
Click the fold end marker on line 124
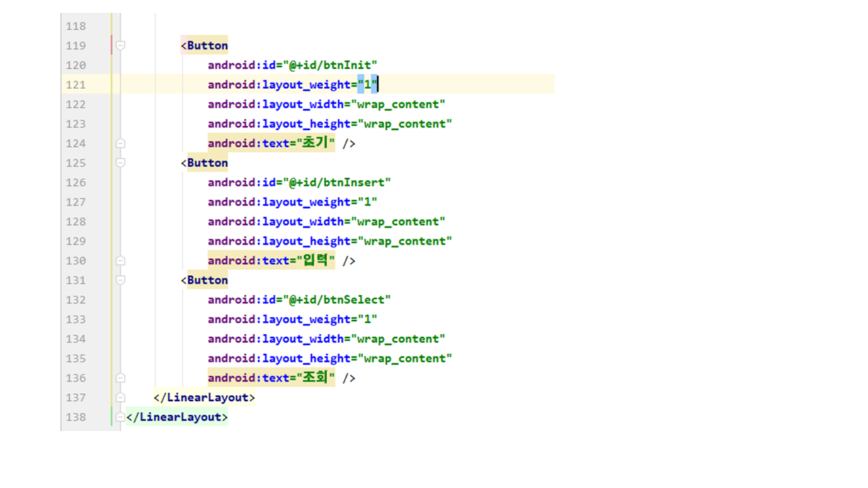120,144
